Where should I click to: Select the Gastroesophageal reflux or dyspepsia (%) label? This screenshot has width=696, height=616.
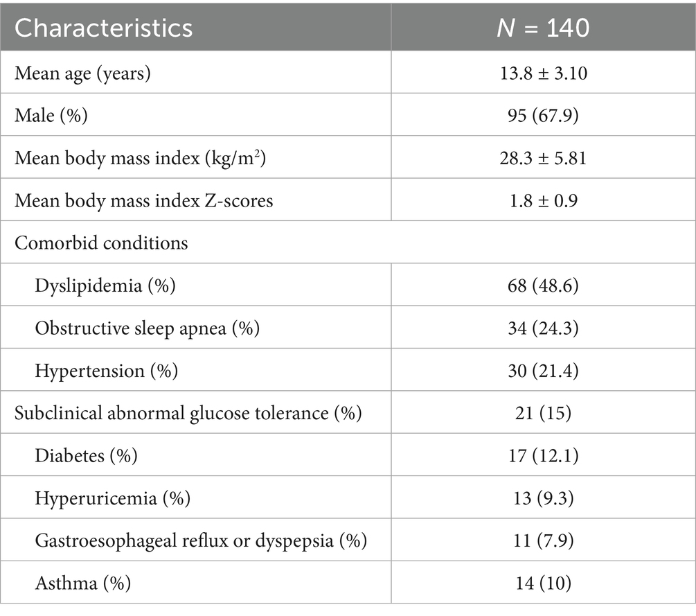click(x=200, y=540)
